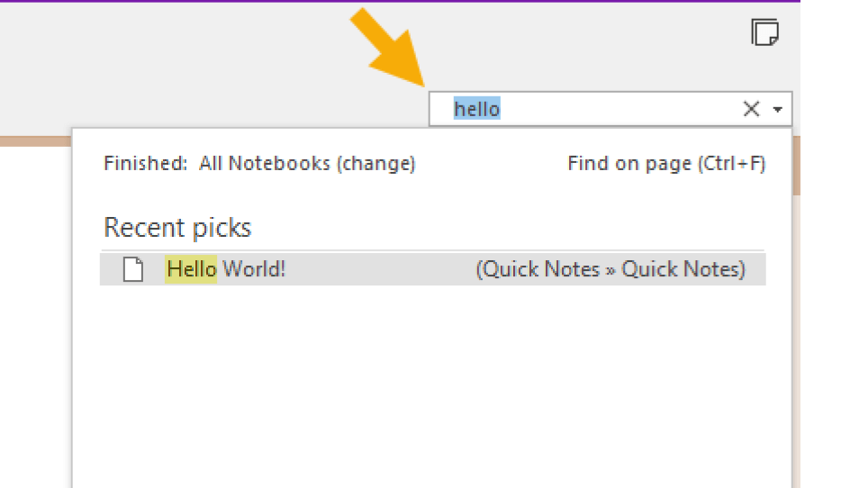This screenshot has height=488, width=868.
Task: Change the search scope via All Notebooks (change)
Action: tap(307, 164)
